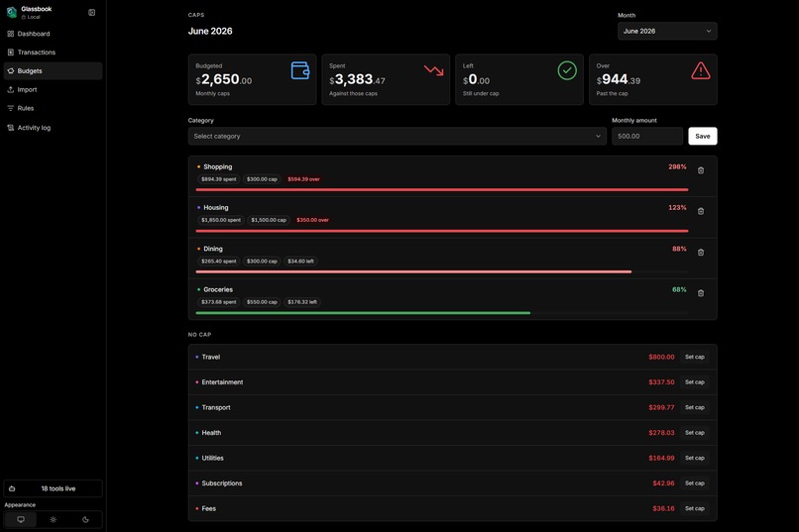This screenshot has width=799, height=532.
Task: Click the $176.32 left badge
Action: click(x=302, y=302)
